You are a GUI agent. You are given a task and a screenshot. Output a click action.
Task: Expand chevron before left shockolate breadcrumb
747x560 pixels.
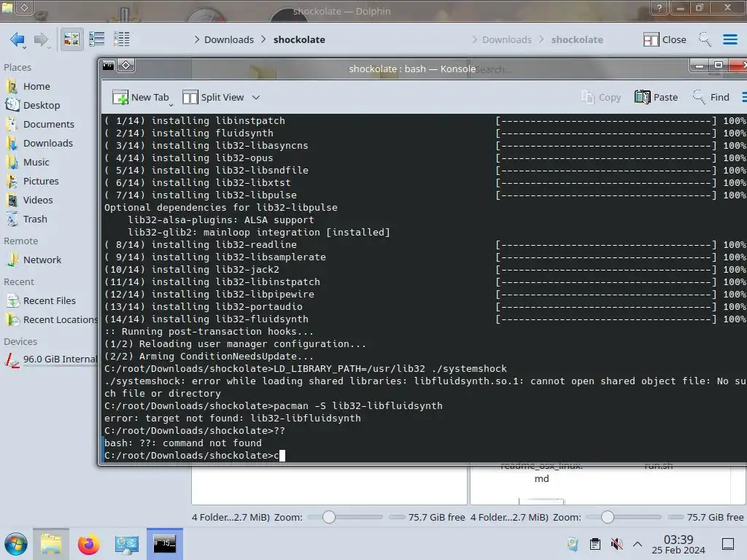[x=264, y=39]
